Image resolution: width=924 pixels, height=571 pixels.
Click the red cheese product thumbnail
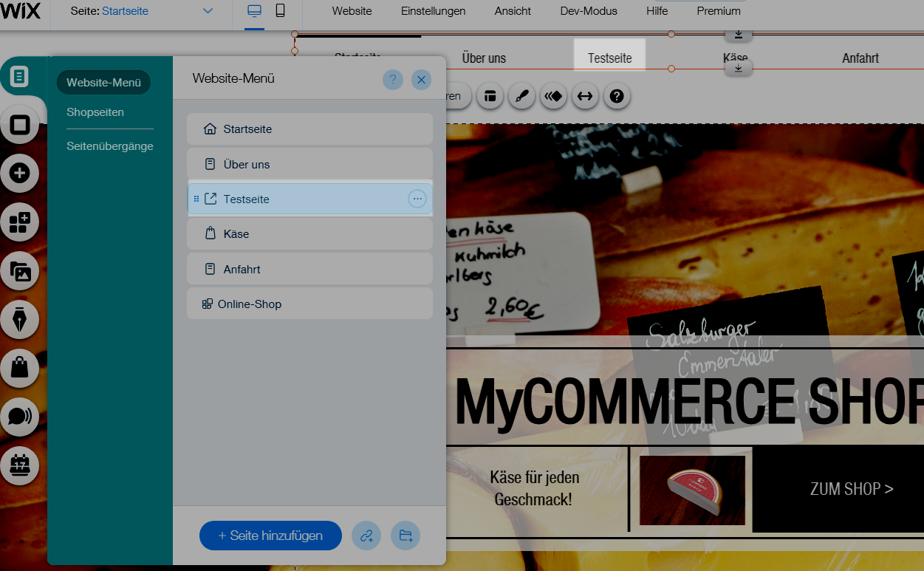[692, 490]
